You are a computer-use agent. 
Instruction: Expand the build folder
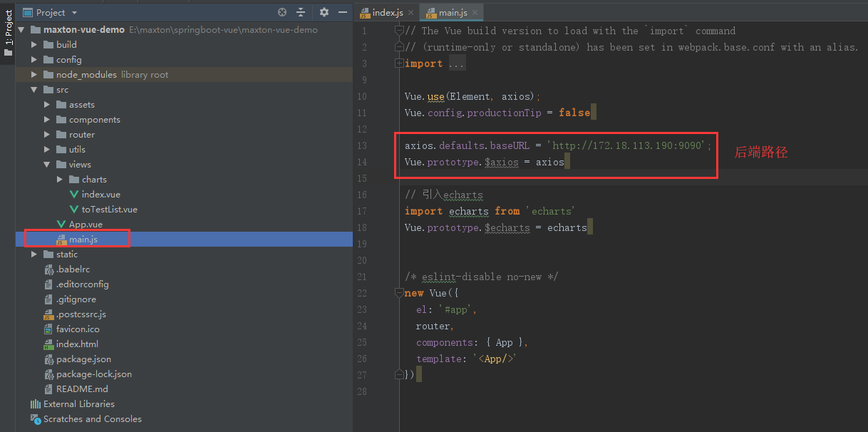click(x=34, y=45)
